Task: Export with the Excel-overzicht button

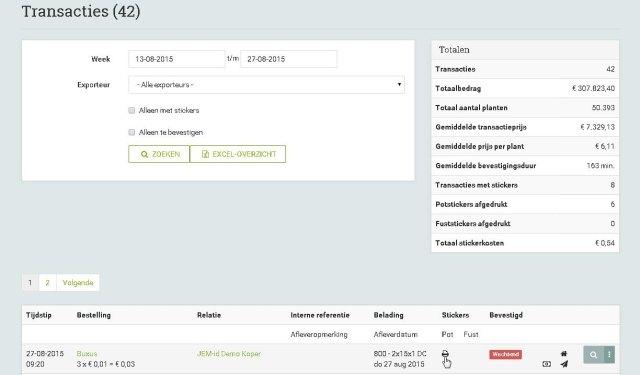Action: pyautogui.click(x=238, y=154)
